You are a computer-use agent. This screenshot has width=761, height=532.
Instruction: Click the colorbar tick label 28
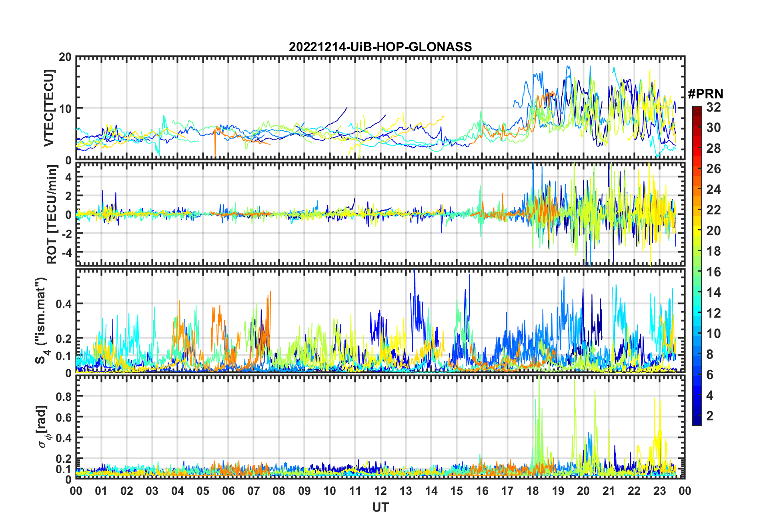[x=713, y=148]
